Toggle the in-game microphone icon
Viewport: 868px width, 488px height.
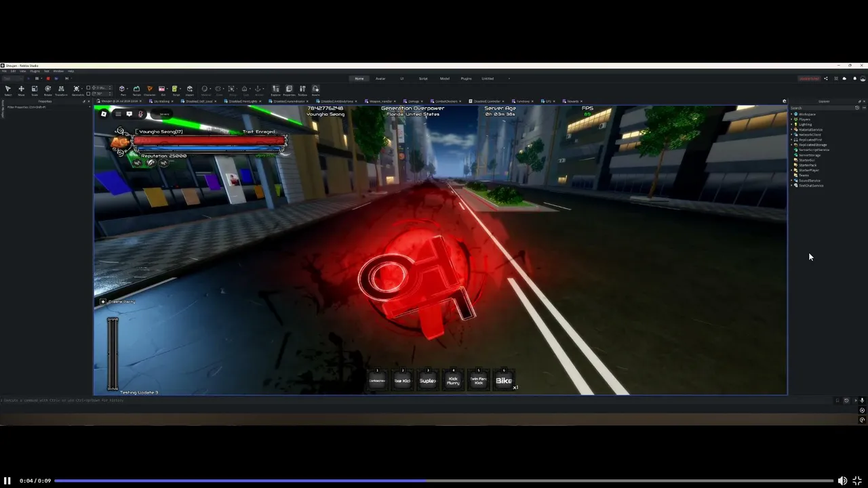point(140,114)
